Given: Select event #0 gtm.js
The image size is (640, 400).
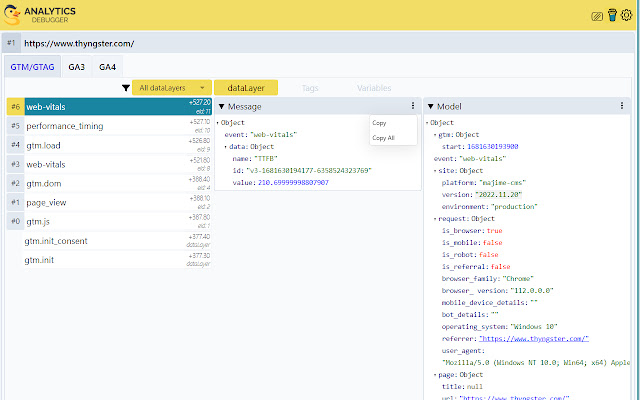Looking at the screenshot, I should [x=109, y=222].
